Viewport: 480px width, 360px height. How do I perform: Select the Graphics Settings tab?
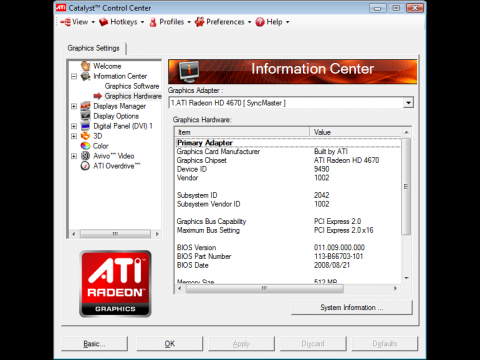click(x=94, y=48)
